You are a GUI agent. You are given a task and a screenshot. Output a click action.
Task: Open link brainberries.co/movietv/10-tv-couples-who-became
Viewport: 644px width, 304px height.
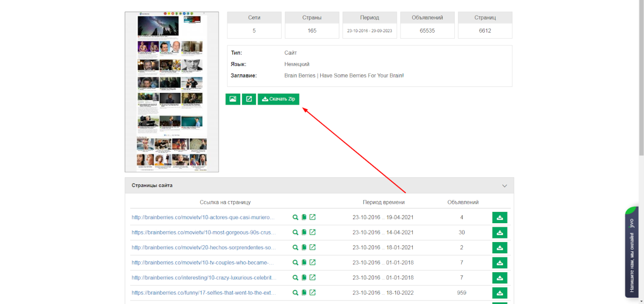(203, 263)
